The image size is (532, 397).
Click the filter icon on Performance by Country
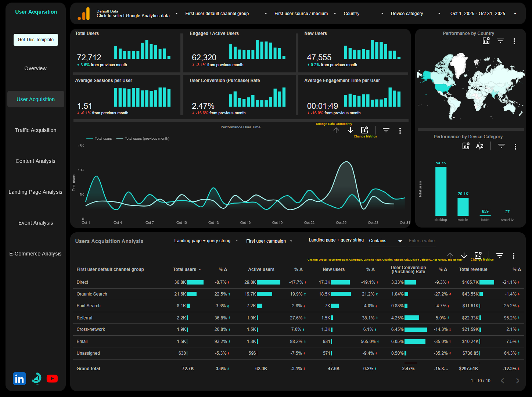pos(500,41)
